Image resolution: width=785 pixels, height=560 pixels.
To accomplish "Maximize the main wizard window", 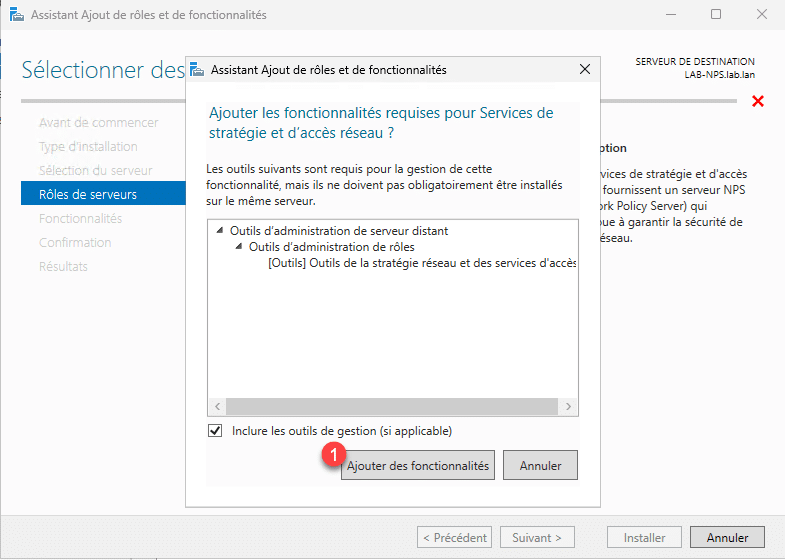I will tap(716, 15).
